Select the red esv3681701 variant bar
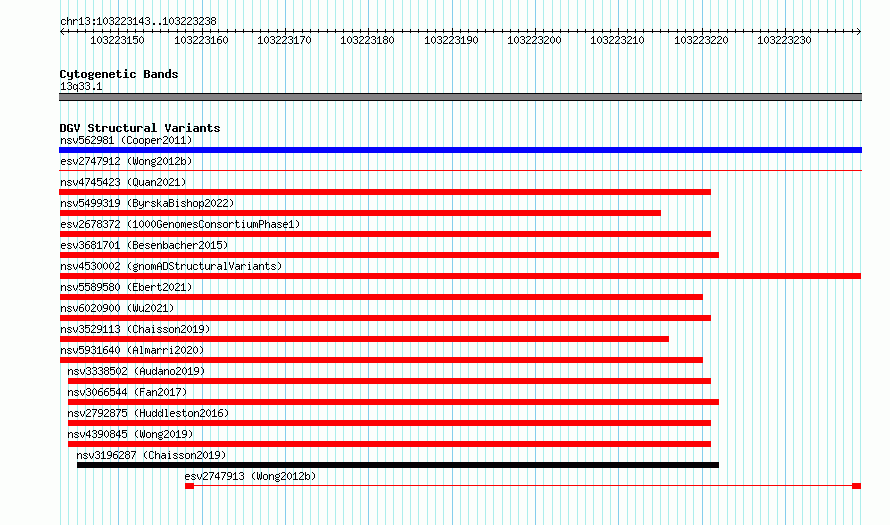This screenshot has height=525, width=890. [x=389, y=255]
